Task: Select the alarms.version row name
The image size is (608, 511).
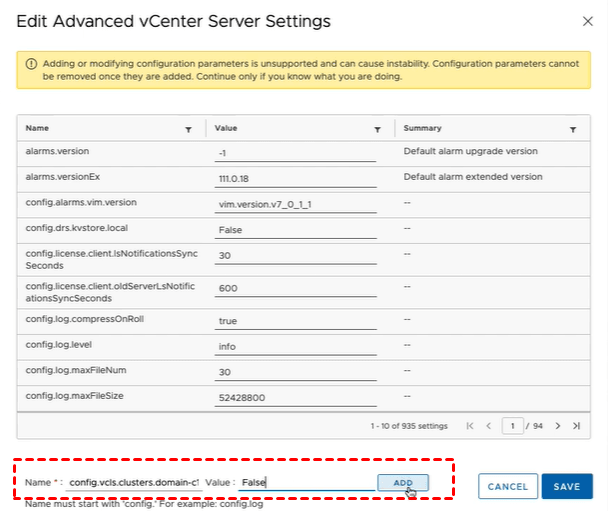Action: [x=57, y=151]
